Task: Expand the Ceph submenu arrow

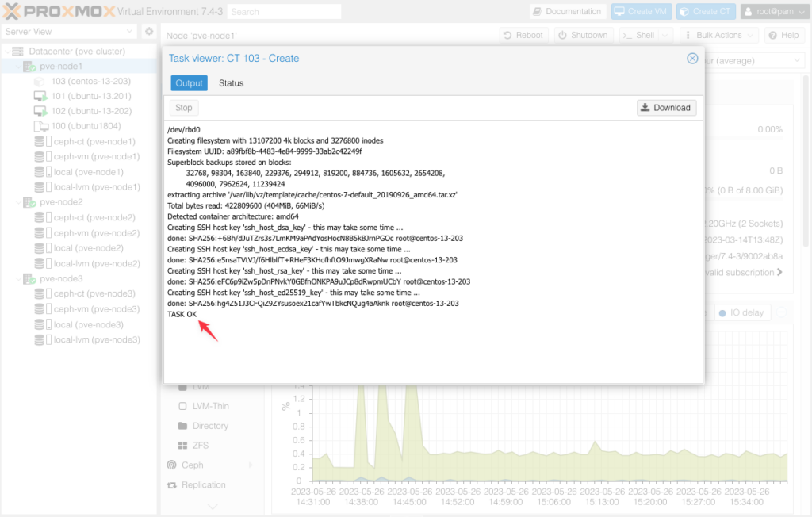Action: (x=251, y=465)
